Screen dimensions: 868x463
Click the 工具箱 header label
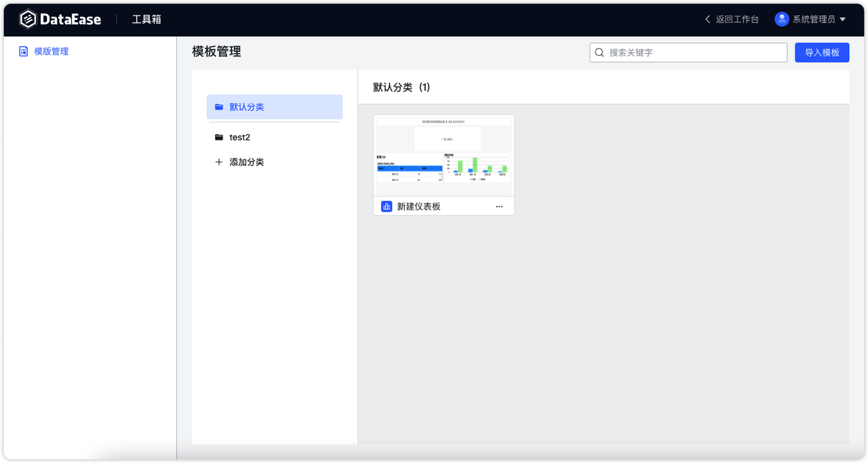pyautogui.click(x=146, y=19)
